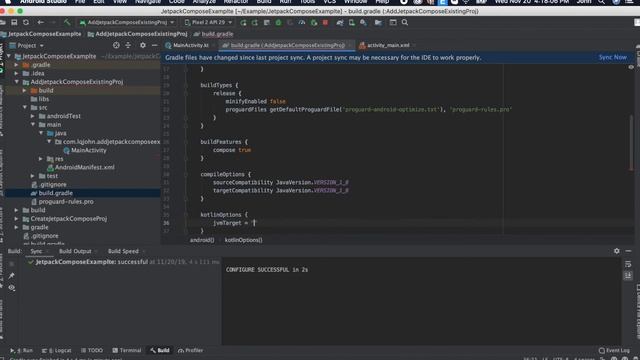
Task: Open the Event Log
Action: [x=614, y=350]
